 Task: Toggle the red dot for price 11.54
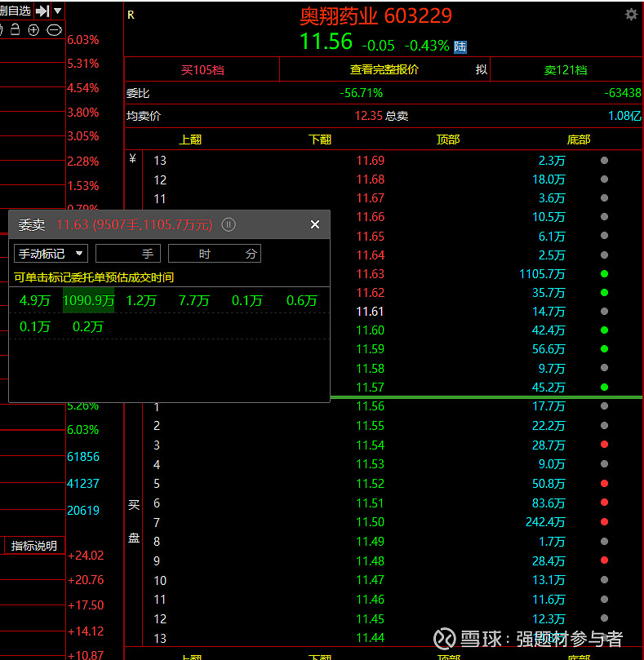(x=604, y=444)
